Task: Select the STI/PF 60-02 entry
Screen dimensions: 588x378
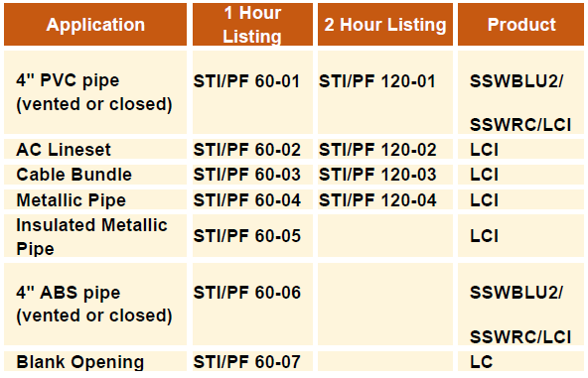Action: [246, 150]
